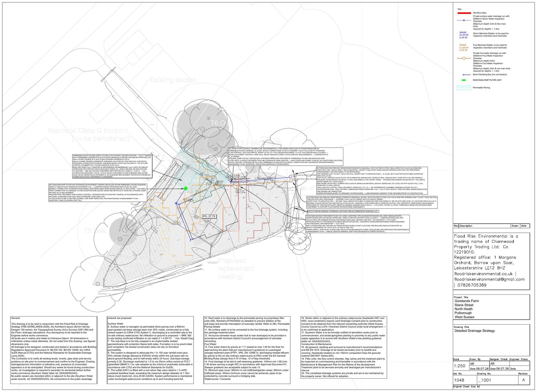The width and height of the screenshot is (537, 392).
Task: Click the 'Watercourse / Consents' notes heading
Action: (218, 379)
